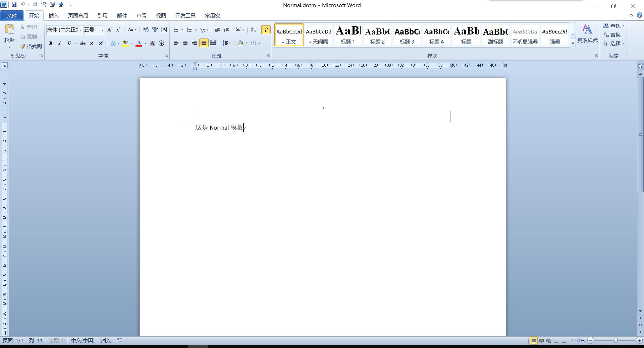Grow font size with the enlarge-A icon
The image size is (644, 348).
(x=109, y=30)
